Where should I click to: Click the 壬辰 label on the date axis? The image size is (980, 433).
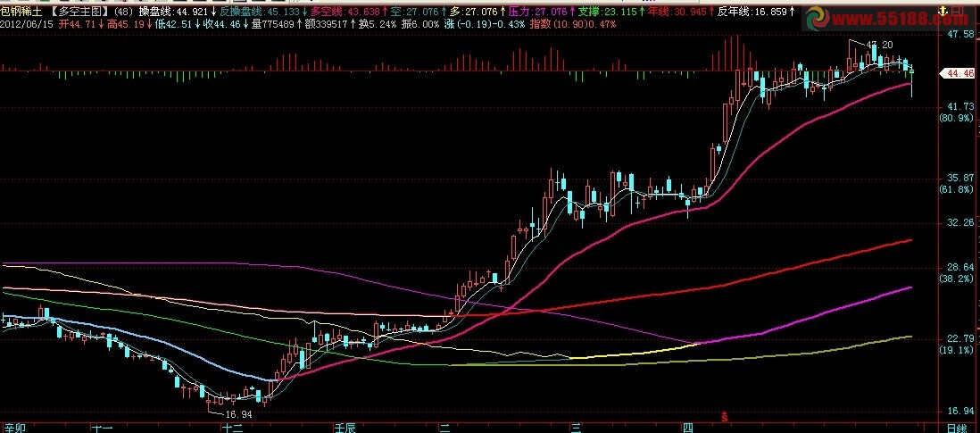345,428
